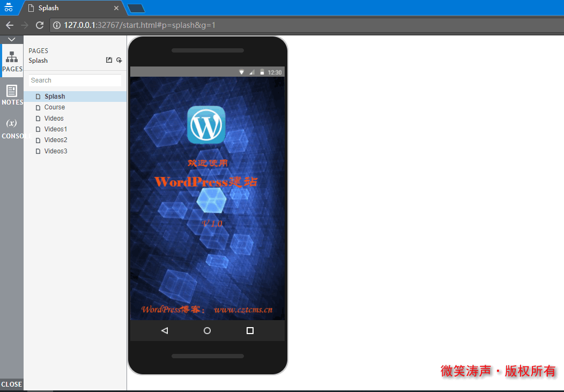Click the 12:30 clock in the phone status bar
Viewport: 564px width, 392px height.
tap(274, 72)
